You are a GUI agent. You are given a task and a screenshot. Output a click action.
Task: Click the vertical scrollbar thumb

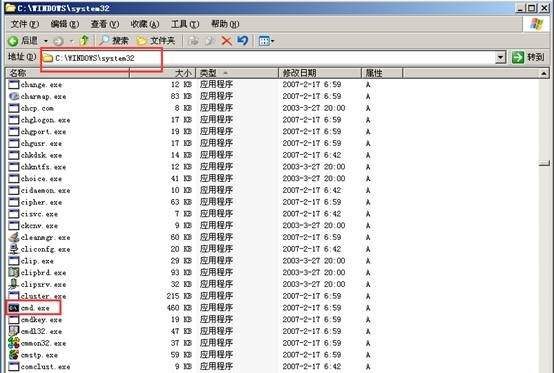(x=544, y=163)
